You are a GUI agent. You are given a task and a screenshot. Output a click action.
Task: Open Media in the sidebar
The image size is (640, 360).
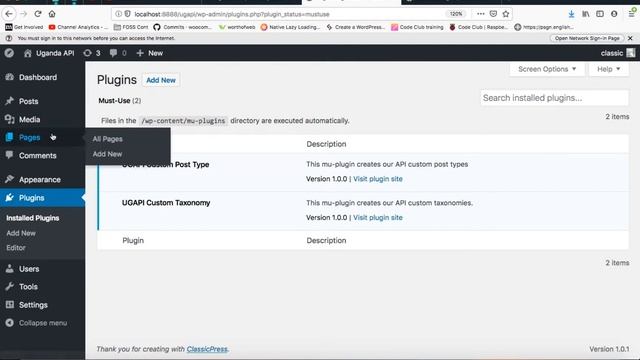29,120
